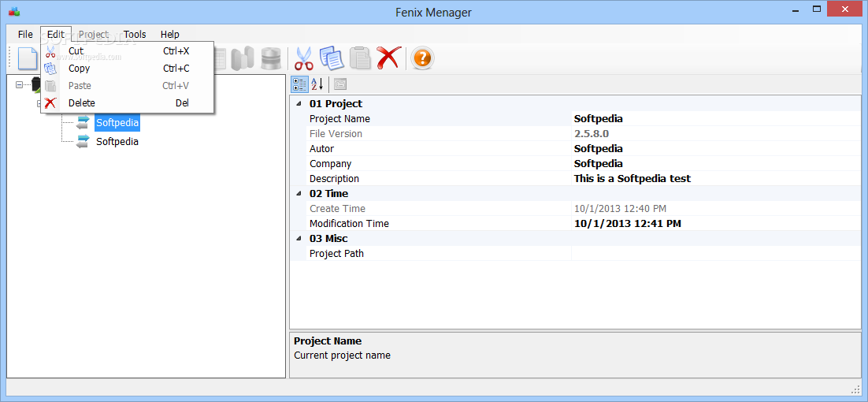
Task: Click the '02 Time' category header
Action: pos(328,193)
